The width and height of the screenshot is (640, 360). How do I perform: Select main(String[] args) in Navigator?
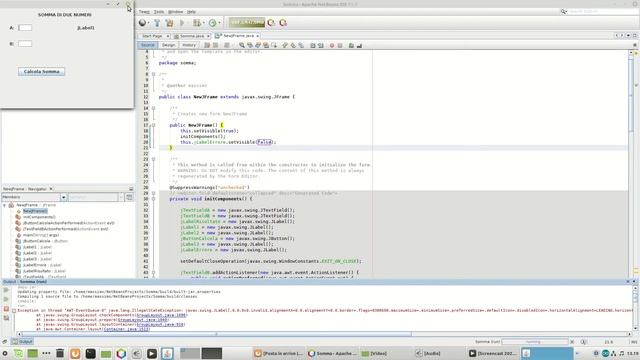[x=41, y=235]
